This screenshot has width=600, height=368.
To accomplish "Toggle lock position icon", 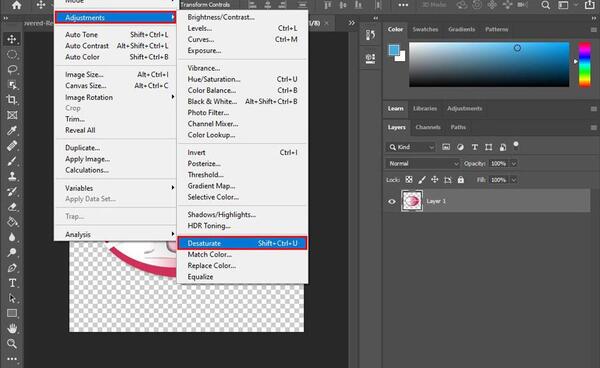I will coord(435,180).
